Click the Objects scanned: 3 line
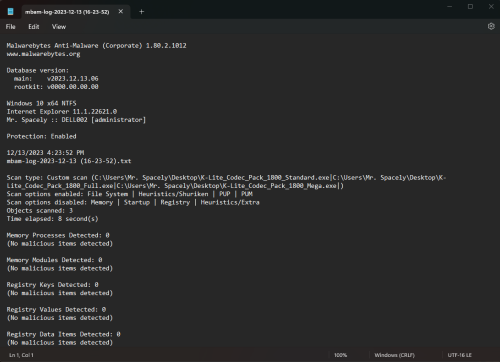Screen dimensions: 500x362 pos(40,211)
